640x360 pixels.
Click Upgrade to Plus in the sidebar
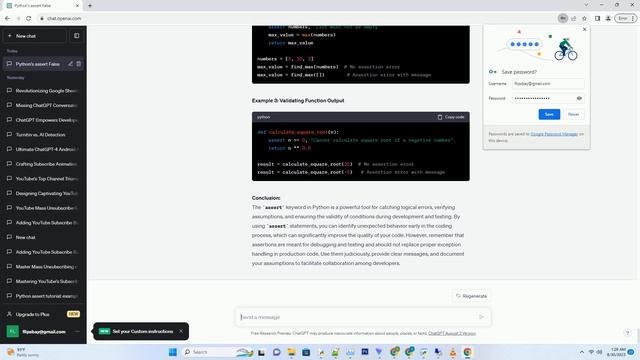coord(43,314)
